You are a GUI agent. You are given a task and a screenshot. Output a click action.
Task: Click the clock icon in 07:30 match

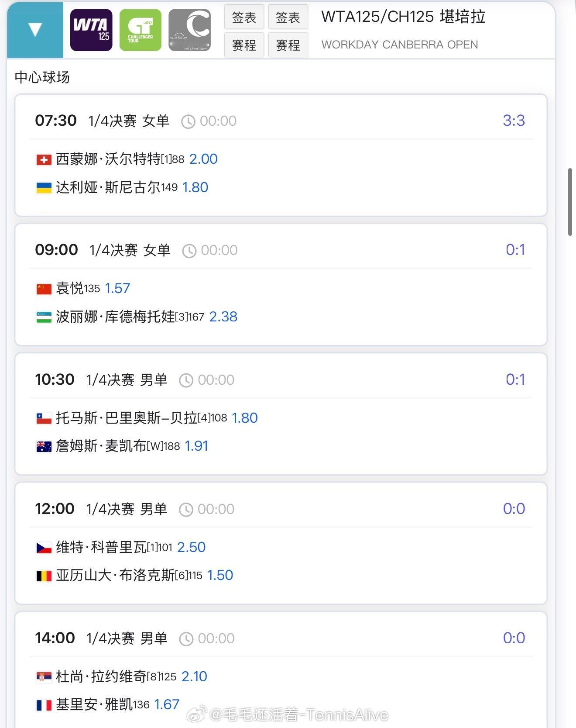[x=188, y=121]
